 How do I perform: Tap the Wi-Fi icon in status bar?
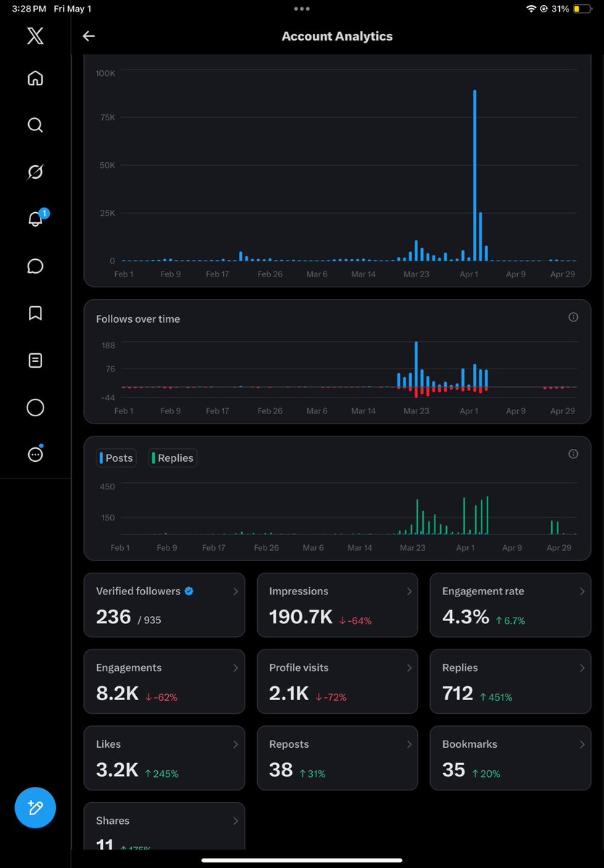[531, 9]
